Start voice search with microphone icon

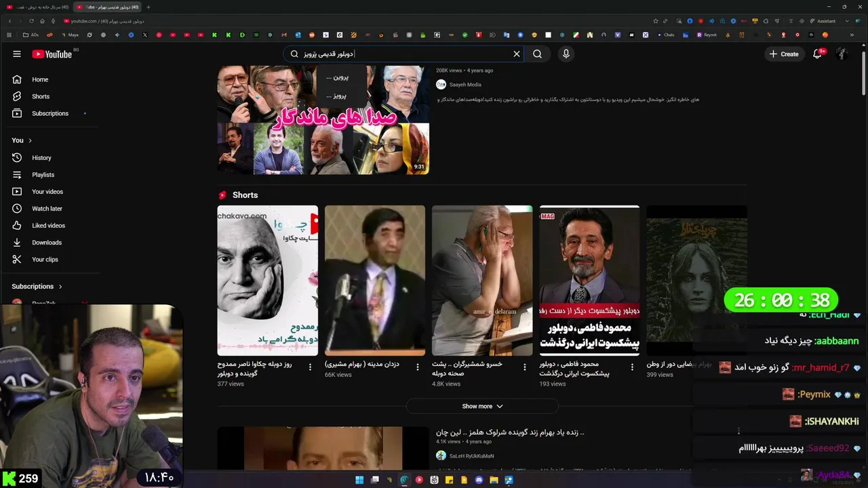pos(566,54)
